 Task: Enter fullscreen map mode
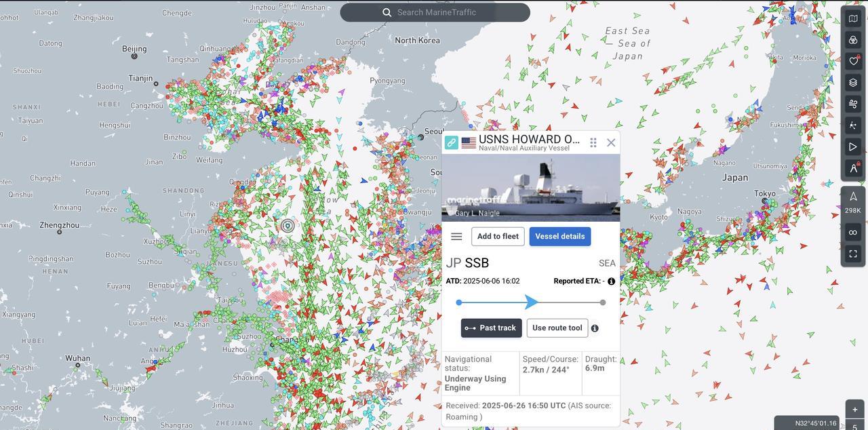pyautogui.click(x=853, y=254)
